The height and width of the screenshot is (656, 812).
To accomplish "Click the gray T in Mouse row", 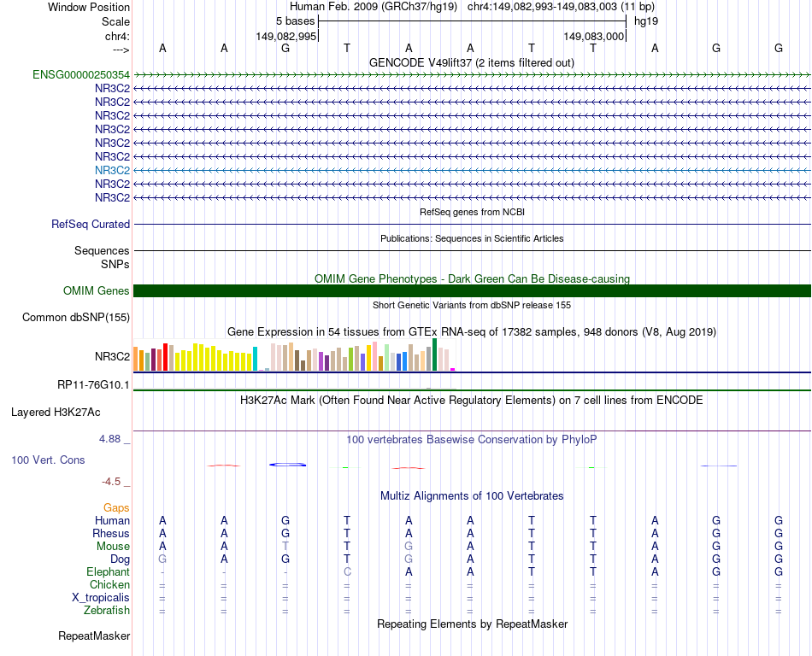I will pos(285,547).
